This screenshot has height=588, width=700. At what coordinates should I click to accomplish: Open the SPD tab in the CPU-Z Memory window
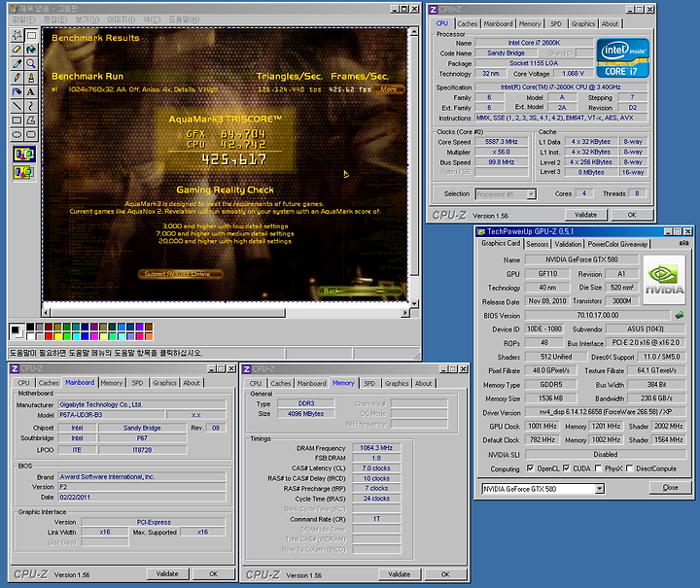(369, 383)
